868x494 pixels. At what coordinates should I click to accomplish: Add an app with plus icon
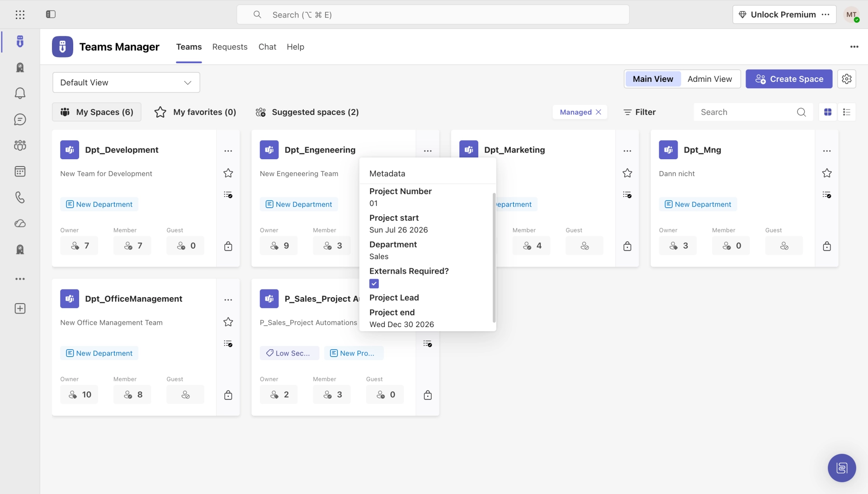[x=20, y=309]
